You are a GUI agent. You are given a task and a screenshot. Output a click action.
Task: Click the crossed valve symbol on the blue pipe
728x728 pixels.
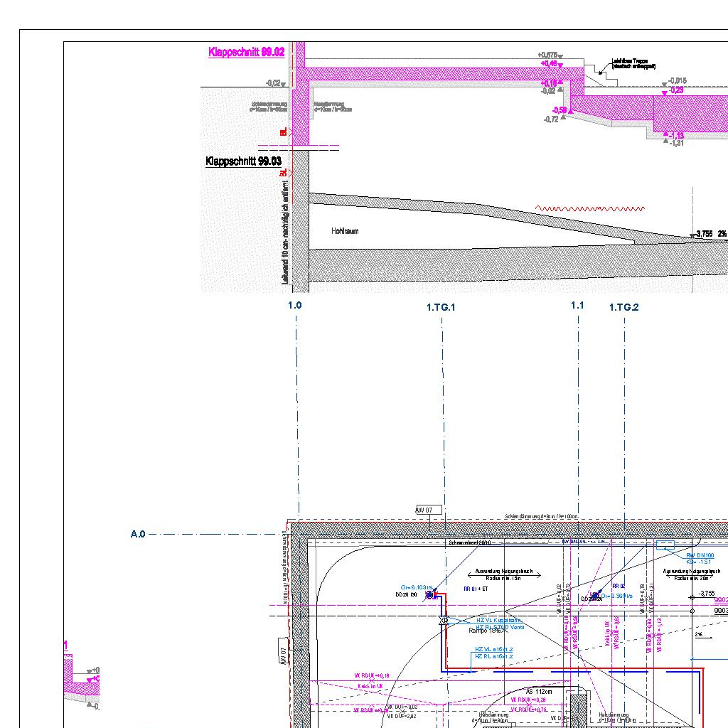point(444,621)
